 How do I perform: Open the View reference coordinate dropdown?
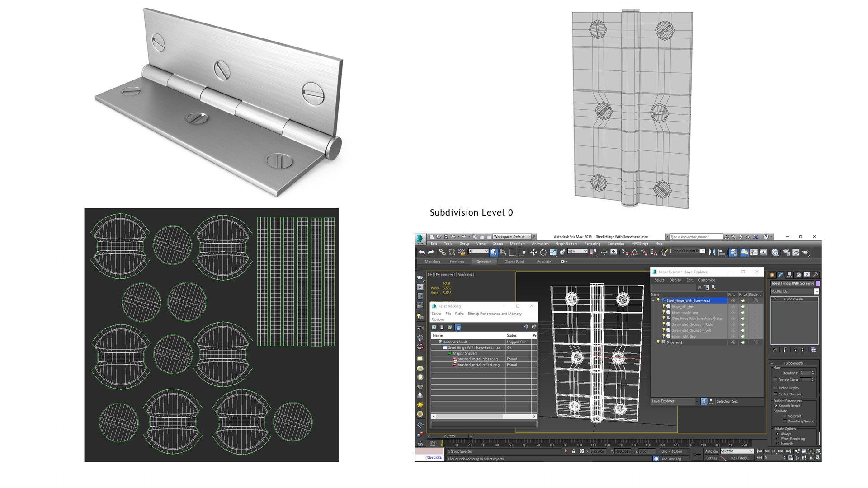pyautogui.click(x=577, y=251)
